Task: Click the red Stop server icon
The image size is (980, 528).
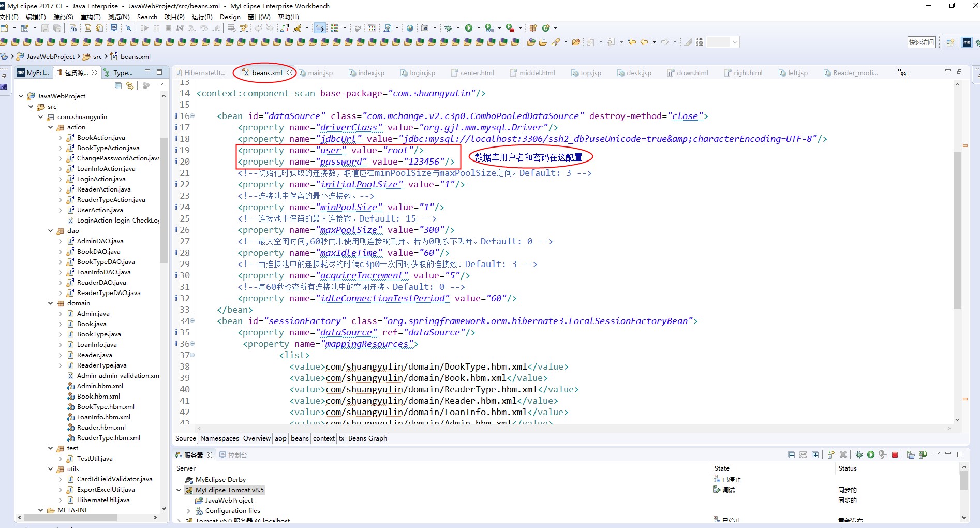Action: [x=895, y=455]
